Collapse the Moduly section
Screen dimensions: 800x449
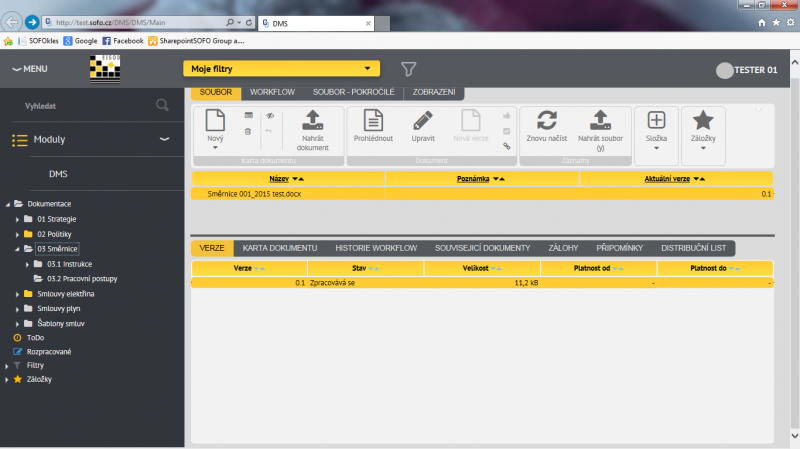164,140
